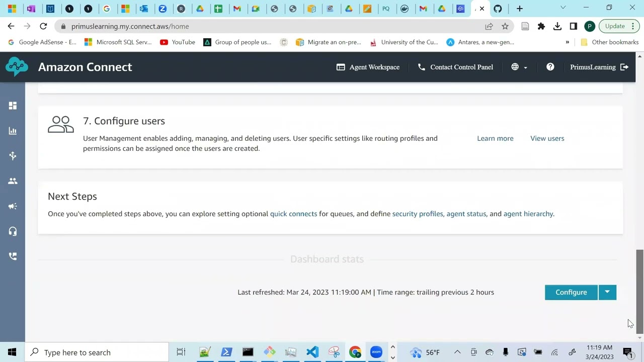Open the Chrome extensions puzzle icon

click(541, 26)
